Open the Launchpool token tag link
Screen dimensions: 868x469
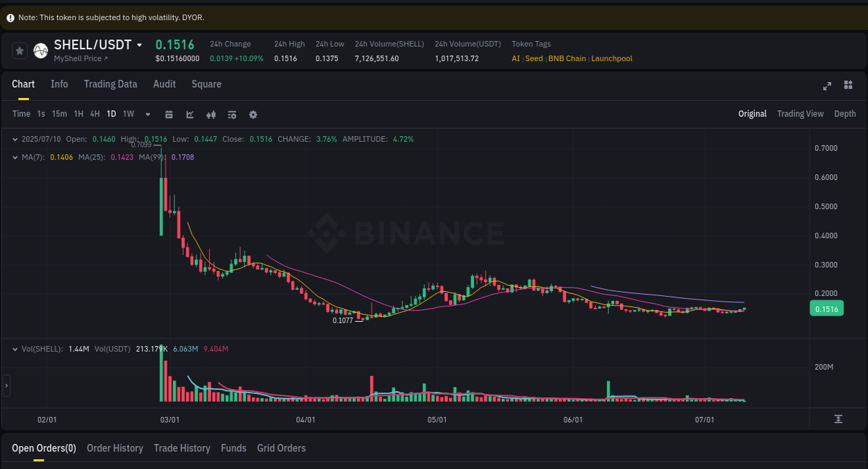[611, 58]
